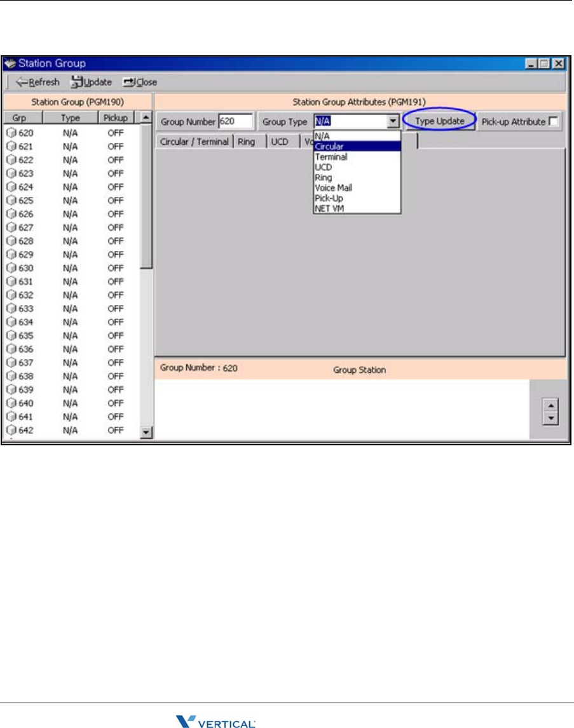Minimize the Station Group window

click(532, 64)
